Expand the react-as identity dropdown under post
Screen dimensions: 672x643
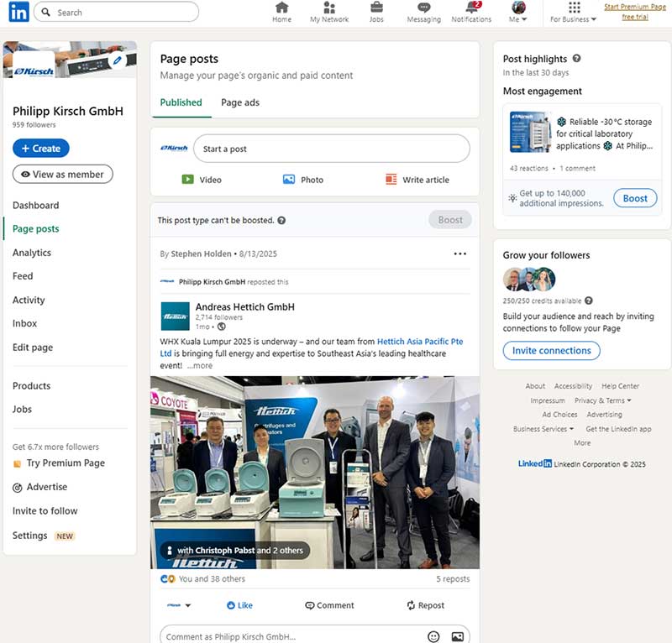(179, 605)
